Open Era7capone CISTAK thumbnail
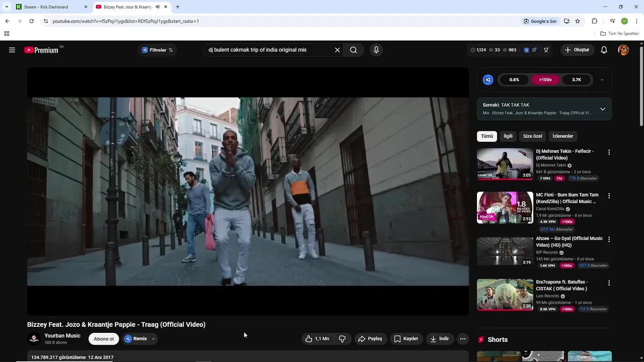 tap(505, 295)
